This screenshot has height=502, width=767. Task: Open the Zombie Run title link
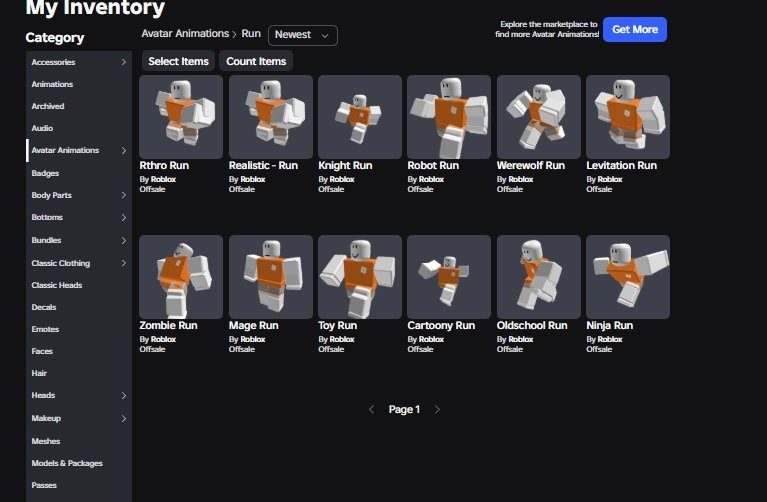click(x=168, y=325)
